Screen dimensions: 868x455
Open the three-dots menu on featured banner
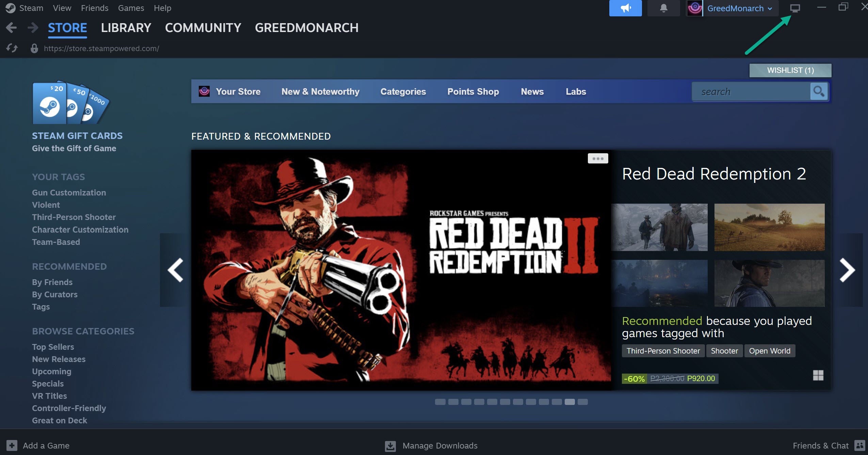(x=598, y=158)
